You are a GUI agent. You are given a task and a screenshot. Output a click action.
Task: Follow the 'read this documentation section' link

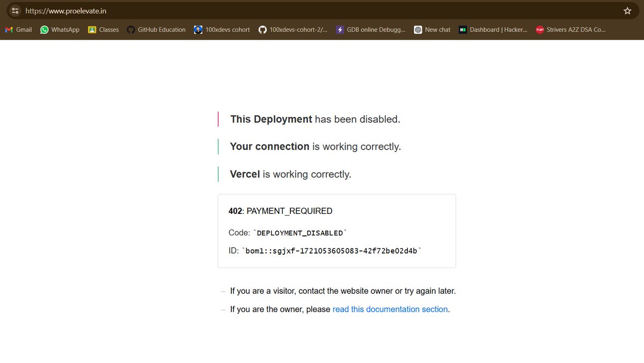point(390,309)
